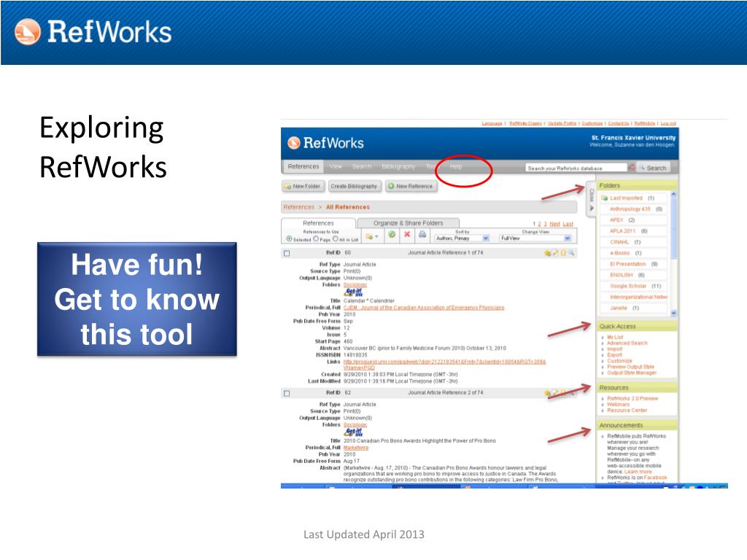
Task: Click the Sociology folder link under Ref 60
Action: (x=355, y=285)
